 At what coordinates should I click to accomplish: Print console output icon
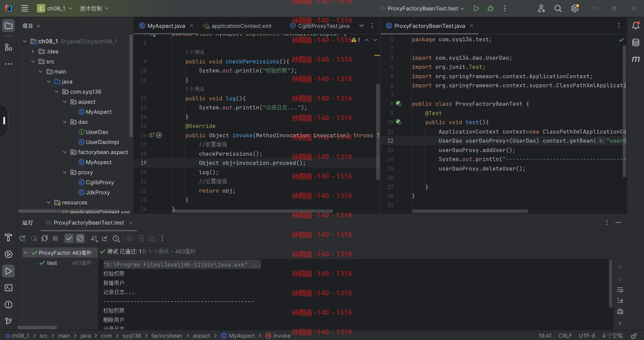tap(620, 311)
